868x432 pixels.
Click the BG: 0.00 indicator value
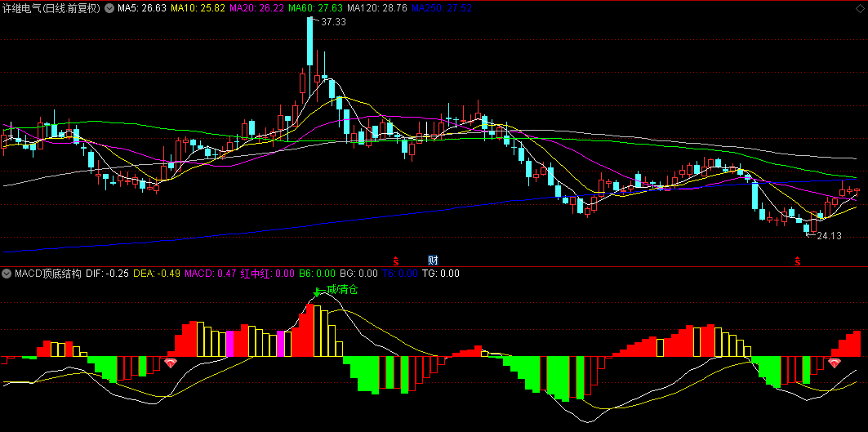[358, 273]
